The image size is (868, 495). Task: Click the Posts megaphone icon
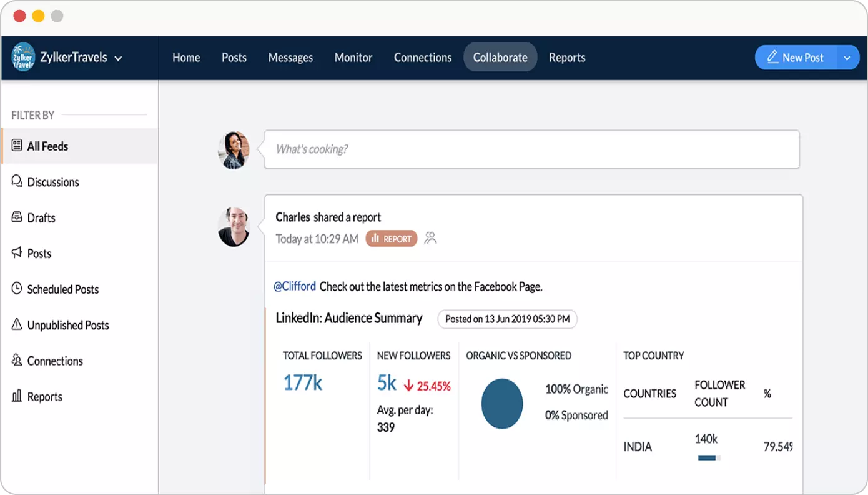click(17, 252)
